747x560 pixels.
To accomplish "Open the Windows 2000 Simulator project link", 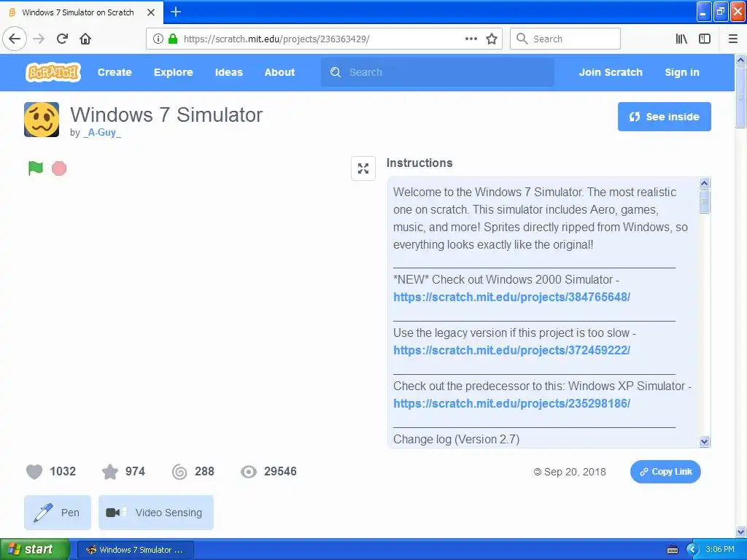I will [511, 297].
